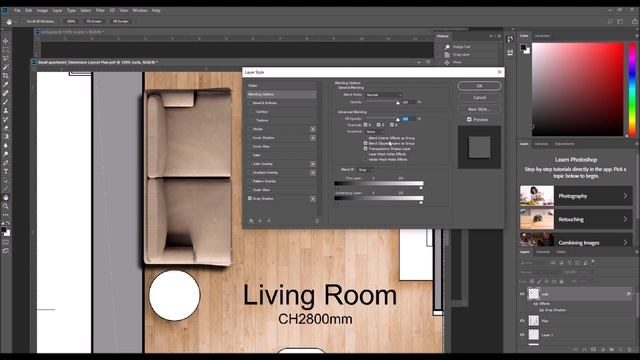The width and height of the screenshot is (640, 360).
Task: Select the Crop tool
Action: (6, 76)
